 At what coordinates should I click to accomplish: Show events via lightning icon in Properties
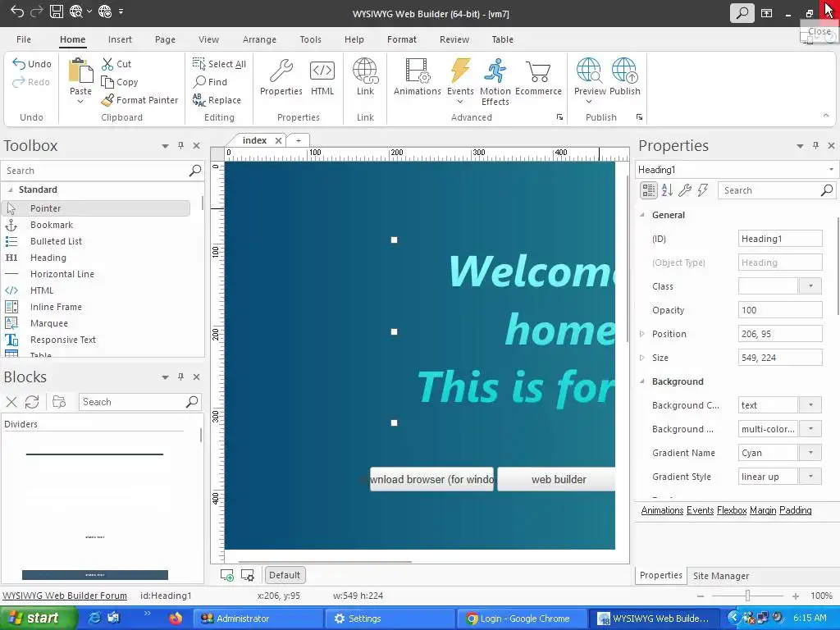pyautogui.click(x=703, y=189)
